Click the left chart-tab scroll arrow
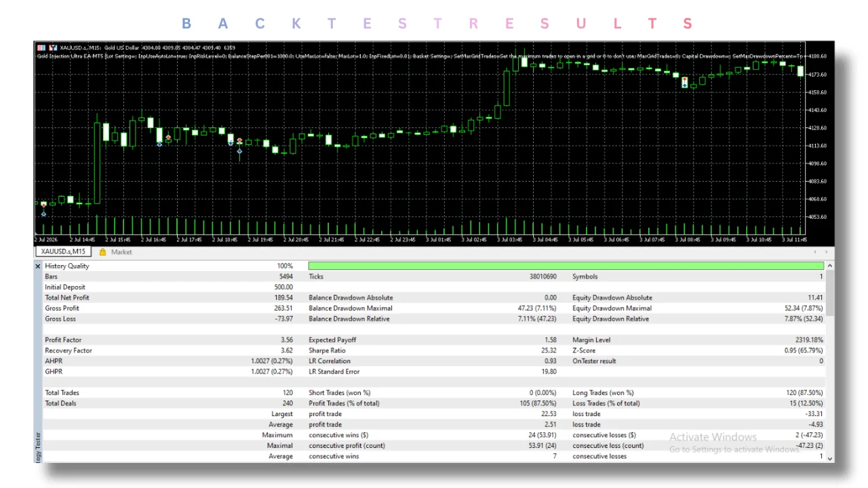The width and height of the screenshot is (868, 488). tap(816, 252)
